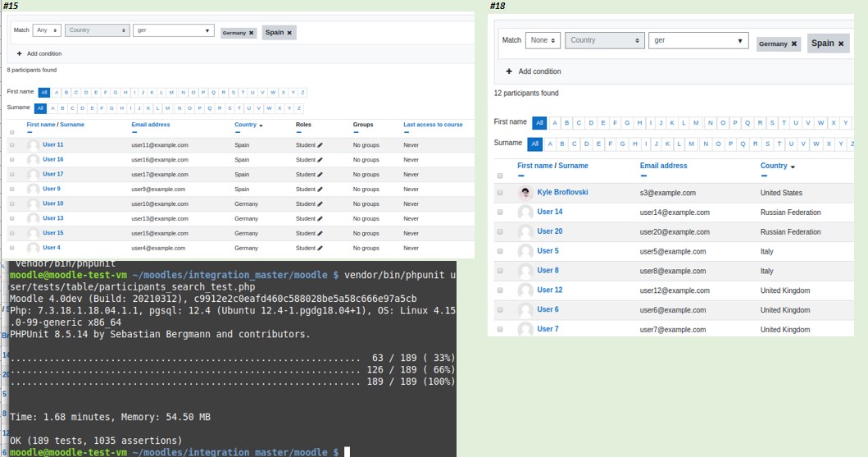Sort by Email address in #15 table
This screenshot has width=868, height=457.
(151, 125)
